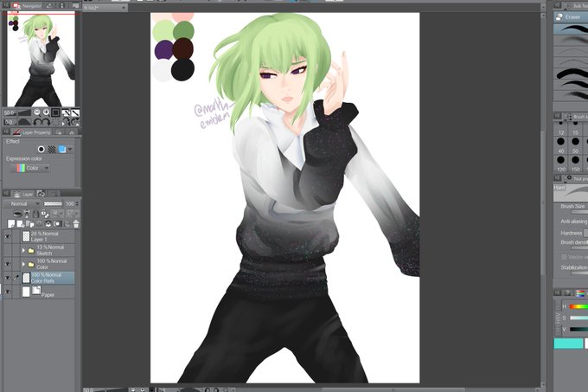Toggle visibility of Color folder
Screen dimensions: 588x392
pos(8,264)
